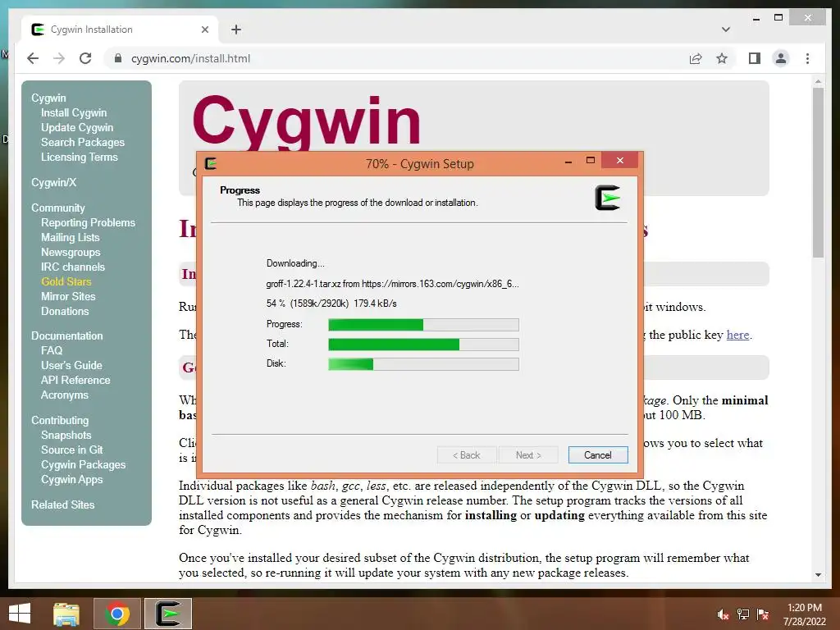This screenshot has height=630, width=840.
Task: Open Cygwin/X sidebar link
Action: pyautogui.click(x=53, y=183)
